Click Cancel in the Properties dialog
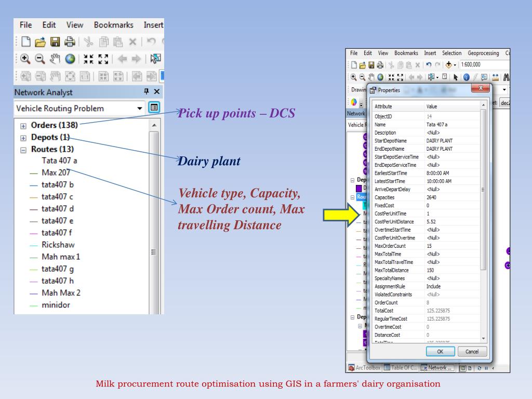 [x=472, y=352]
